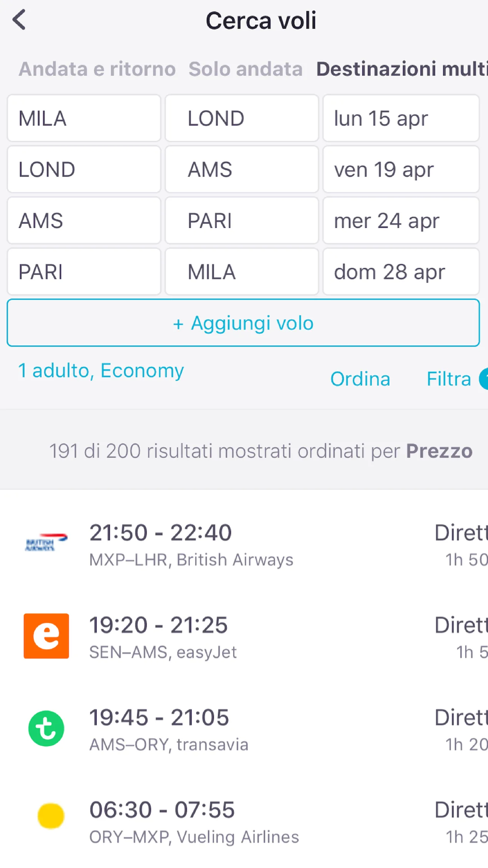
Task: Edit the MILA departure field
Action: [84, 118]
